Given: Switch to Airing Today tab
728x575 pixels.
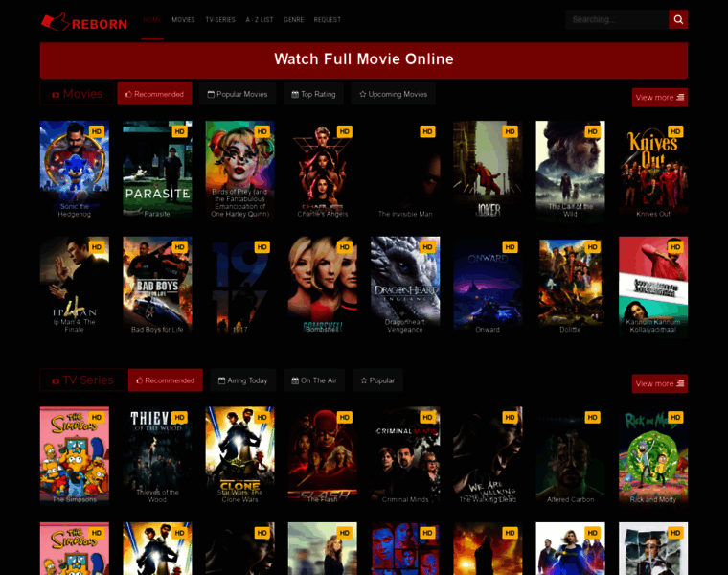Looking at the screenshot, I should coord(242,380).
